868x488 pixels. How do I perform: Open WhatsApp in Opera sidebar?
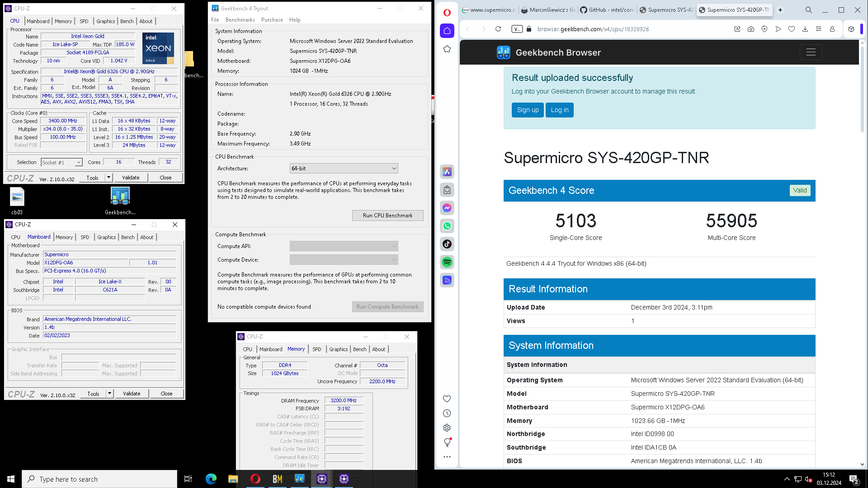coord(447,226)
